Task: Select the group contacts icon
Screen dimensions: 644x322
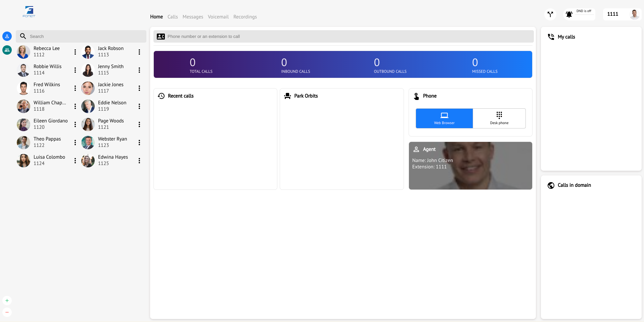Action: pos(7,50)
